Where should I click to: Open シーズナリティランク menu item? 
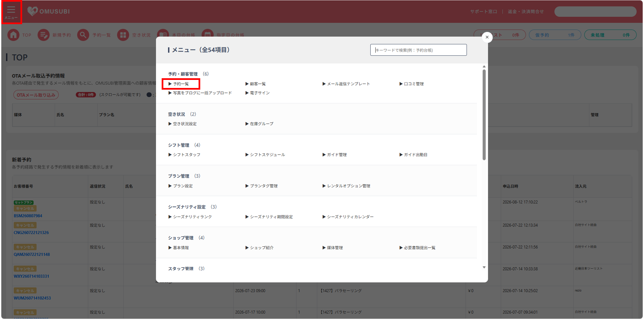point(190,217)
